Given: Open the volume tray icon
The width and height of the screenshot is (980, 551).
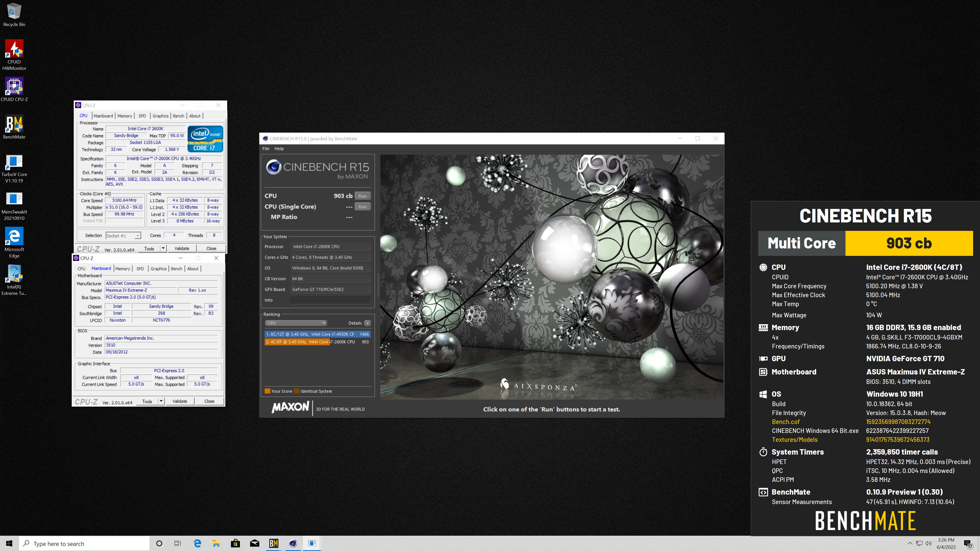Looking at the screenshot, I should (x=928, y=543).
